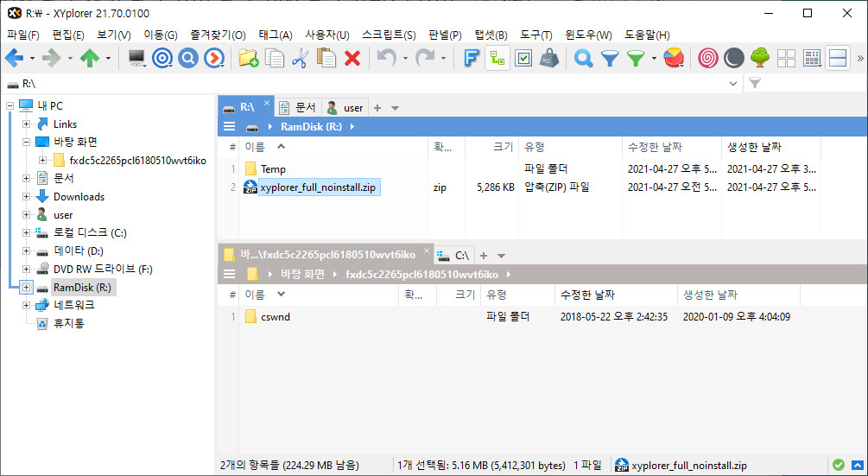
Task: Select Downloads in the tree
Action: click(79, 196)
